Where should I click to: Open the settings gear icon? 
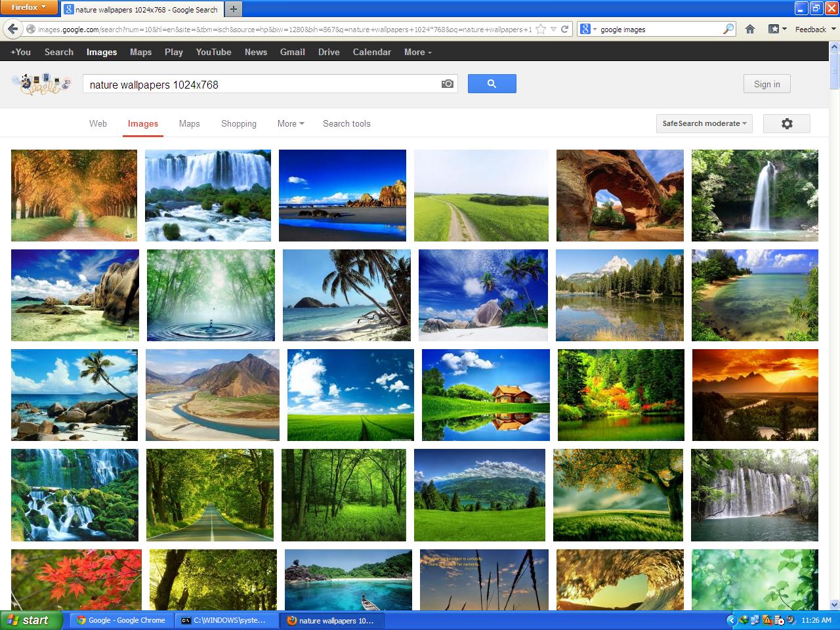(786, 123)
